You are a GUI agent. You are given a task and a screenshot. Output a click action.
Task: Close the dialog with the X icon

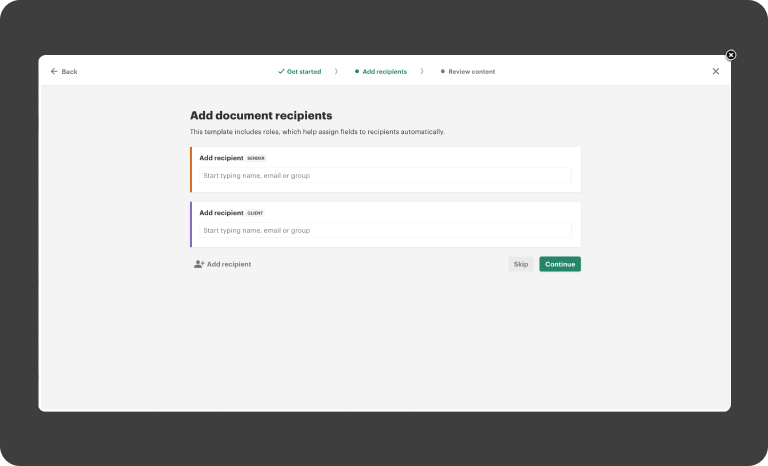coord(716,72)
